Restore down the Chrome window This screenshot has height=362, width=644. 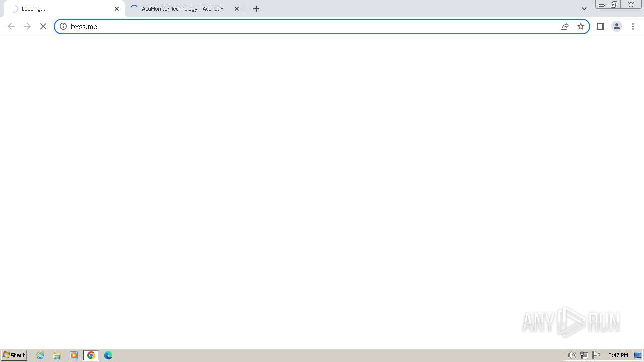click(614, 5)
